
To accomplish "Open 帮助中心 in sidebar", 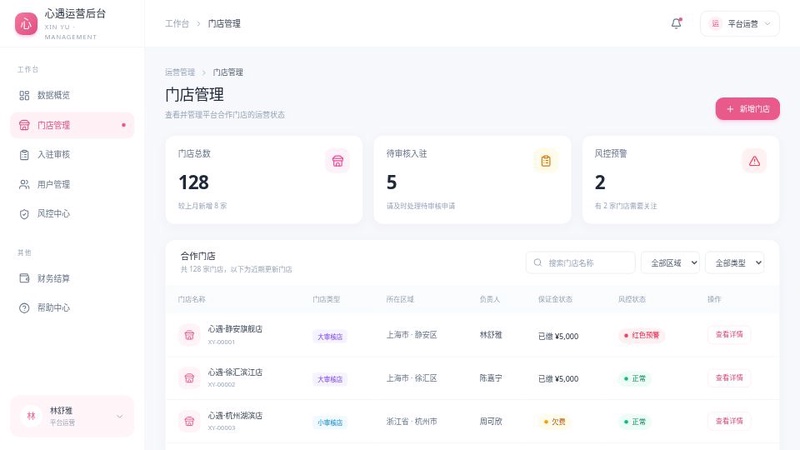I will (72, 308).
